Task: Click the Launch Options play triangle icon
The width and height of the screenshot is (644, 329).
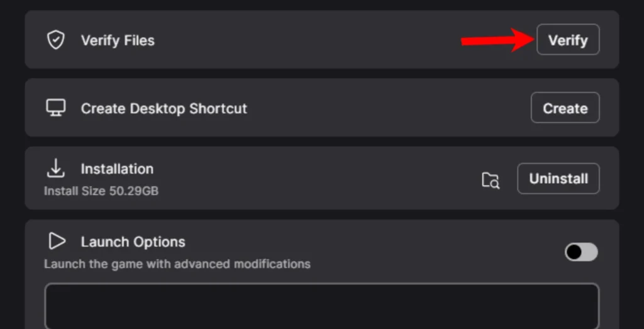Action: [x=57, y=241]
